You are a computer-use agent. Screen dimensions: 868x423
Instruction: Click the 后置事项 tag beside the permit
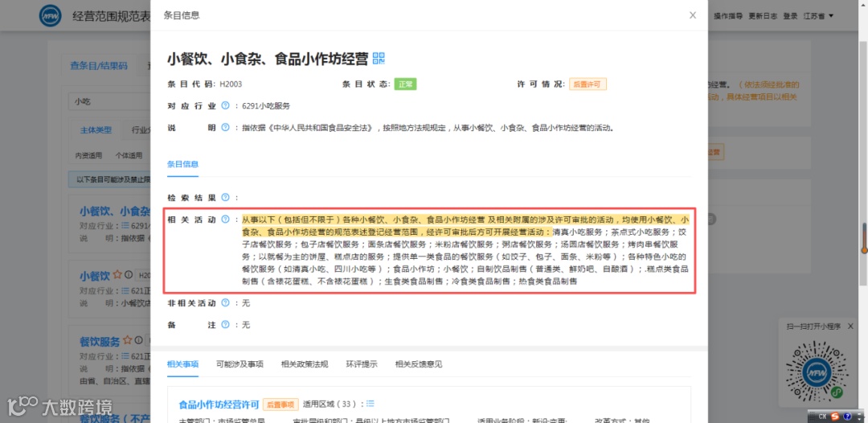tap(280, 405)
